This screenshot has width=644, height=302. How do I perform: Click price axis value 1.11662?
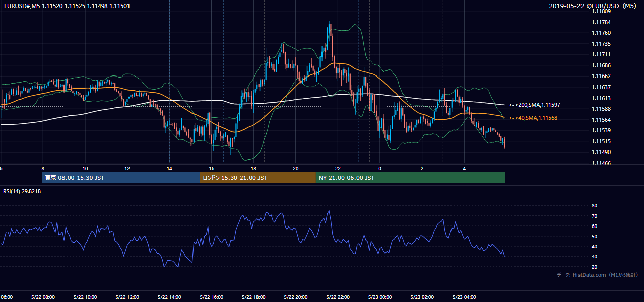point(602,76)
